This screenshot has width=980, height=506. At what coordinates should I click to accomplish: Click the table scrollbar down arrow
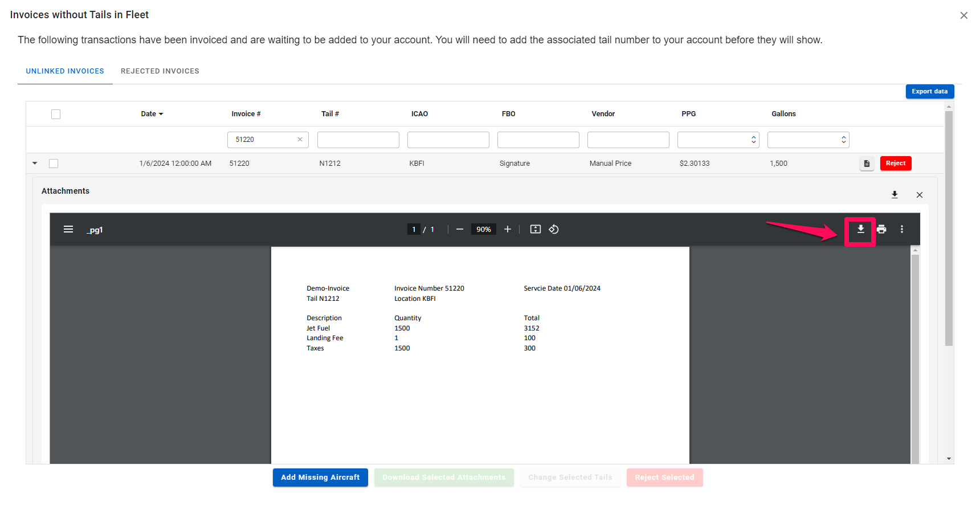coord(949,459)
